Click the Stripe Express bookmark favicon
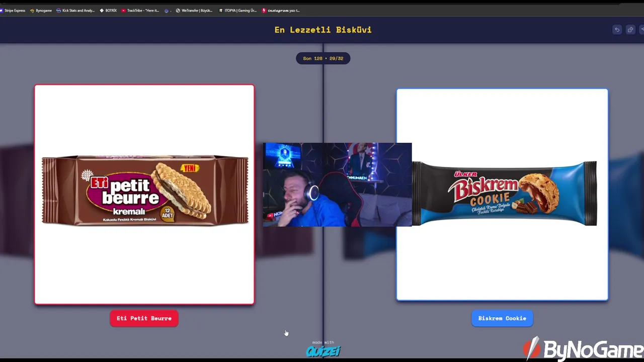Image resolution: width=644 pixels, height=362 pixels. coord(2,11)
